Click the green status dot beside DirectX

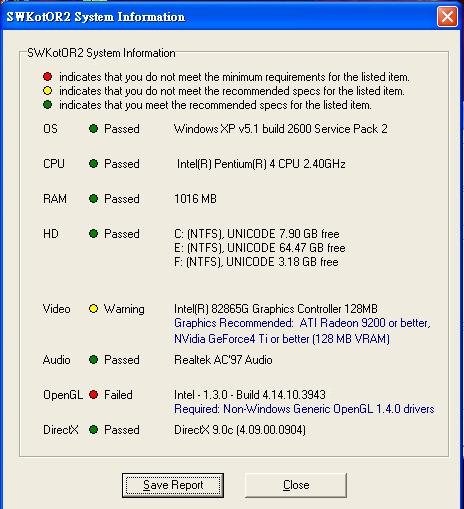point(94,430)
